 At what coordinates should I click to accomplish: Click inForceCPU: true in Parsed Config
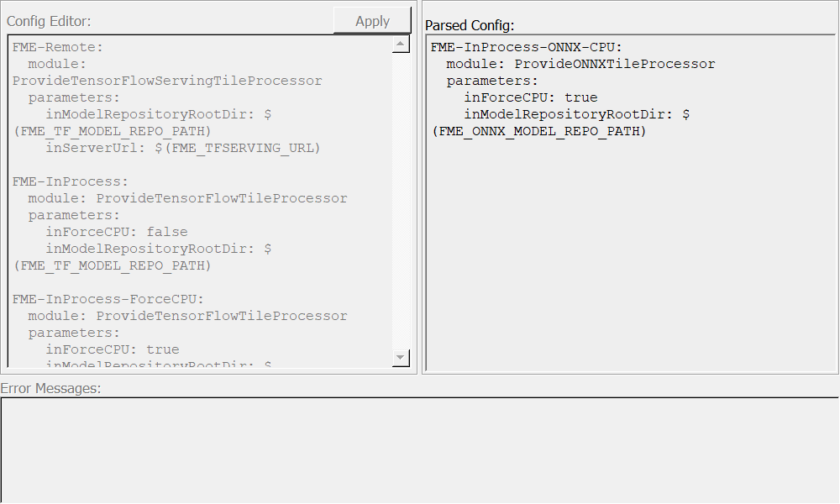pos(531,97)
